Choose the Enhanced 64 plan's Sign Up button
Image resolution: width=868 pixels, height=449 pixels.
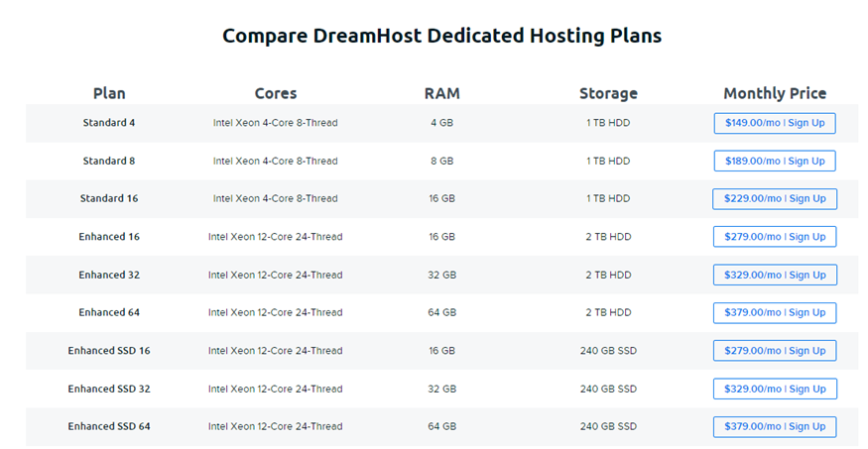[775, 312]
